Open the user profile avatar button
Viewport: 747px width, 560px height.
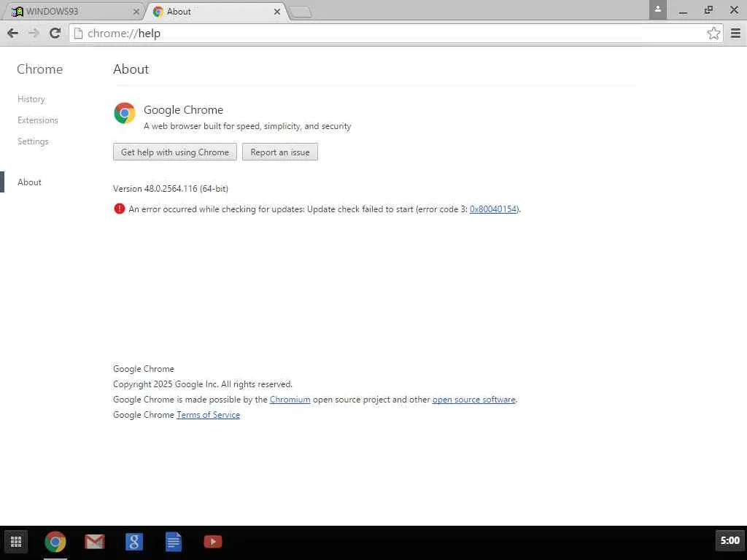click(657, 9)
